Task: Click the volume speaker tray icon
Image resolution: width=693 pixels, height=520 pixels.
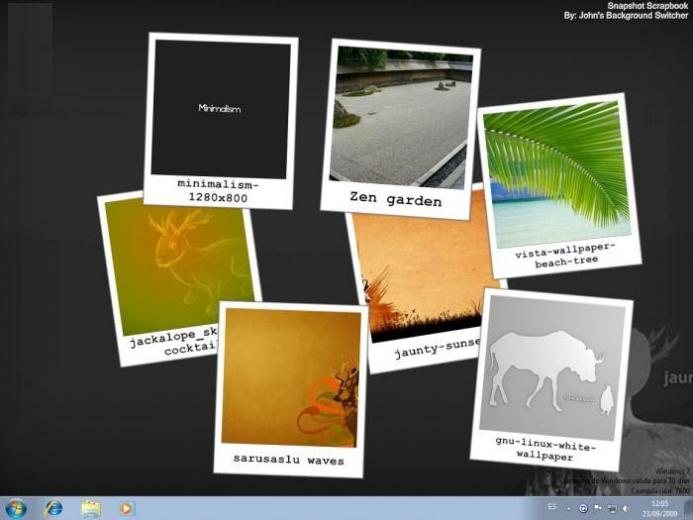Action: coord(626,509)
